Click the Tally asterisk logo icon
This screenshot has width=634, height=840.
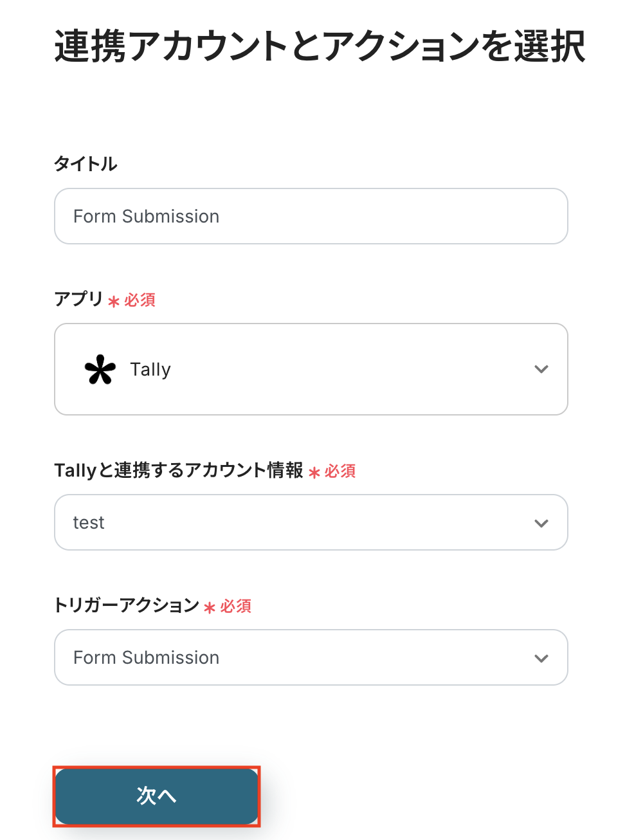[x=100, y=370]
